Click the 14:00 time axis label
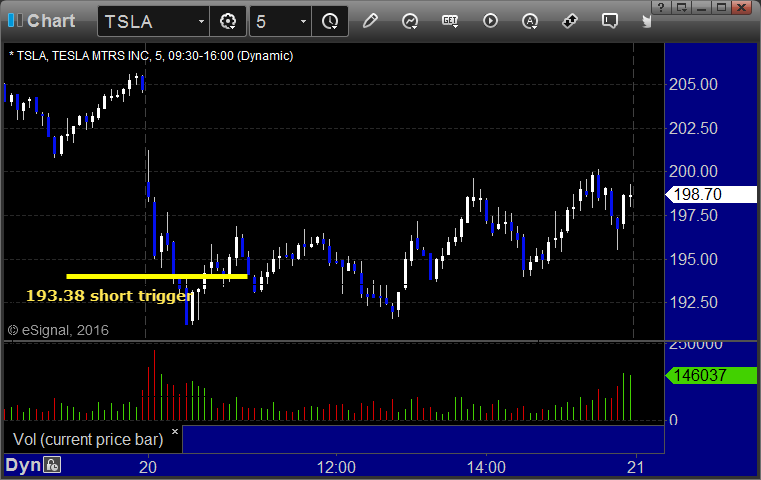 486,467
